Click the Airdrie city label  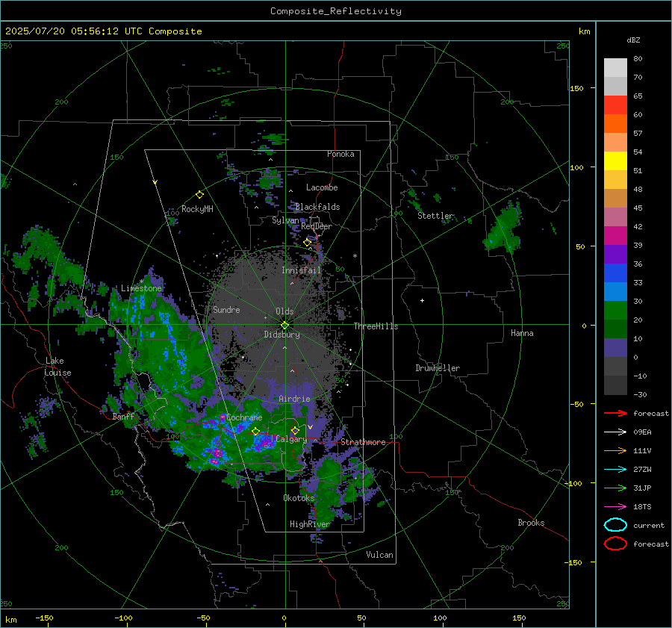[294, 399]
